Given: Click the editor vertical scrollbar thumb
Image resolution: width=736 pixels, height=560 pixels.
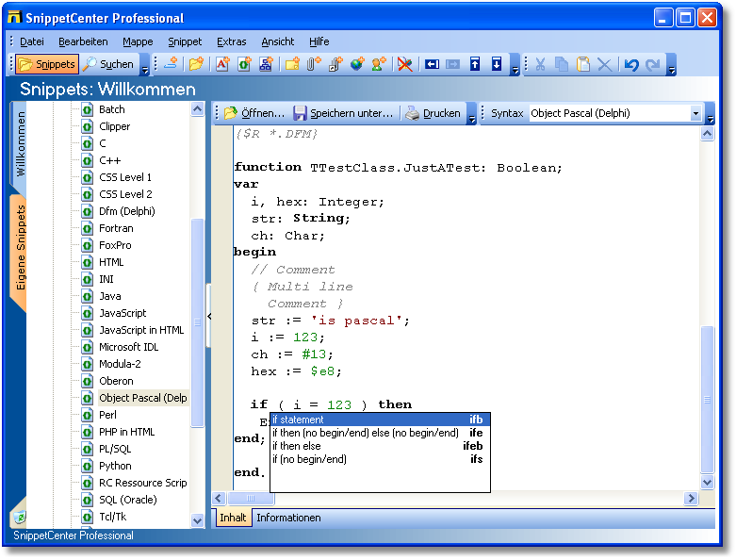Looking at the screenshot, I should coord(708,400).
